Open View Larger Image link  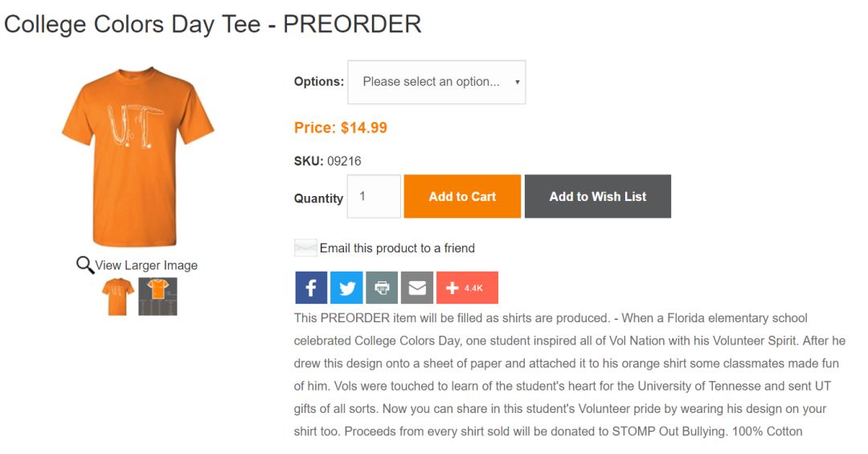pos(146,265)
